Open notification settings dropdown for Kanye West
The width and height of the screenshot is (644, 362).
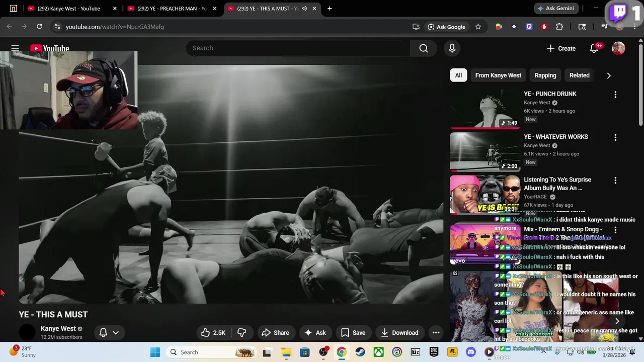point(109,332)
